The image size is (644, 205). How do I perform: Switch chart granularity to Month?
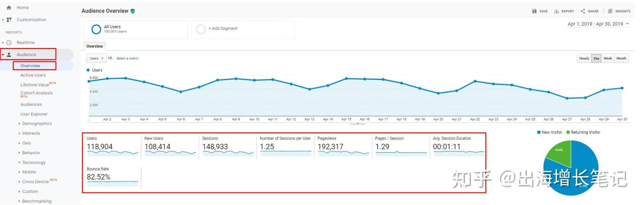[x=621, y=58]
